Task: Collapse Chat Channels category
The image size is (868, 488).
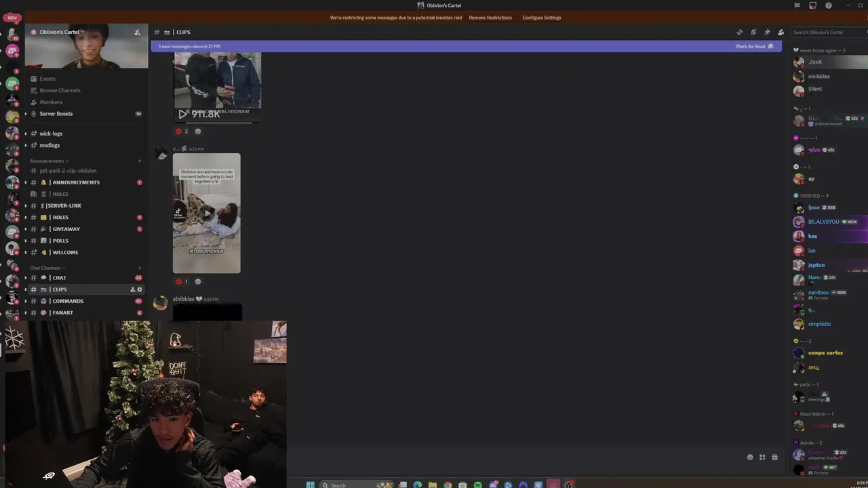Action: click(x=47, y=268)
